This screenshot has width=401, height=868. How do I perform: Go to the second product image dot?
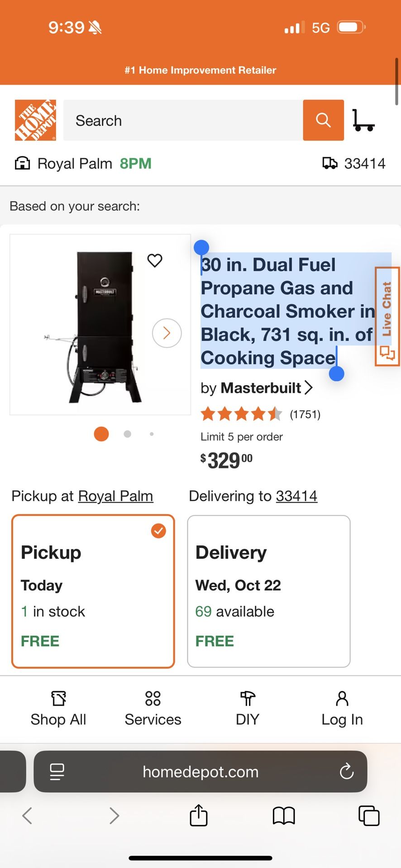click(128, 434)
